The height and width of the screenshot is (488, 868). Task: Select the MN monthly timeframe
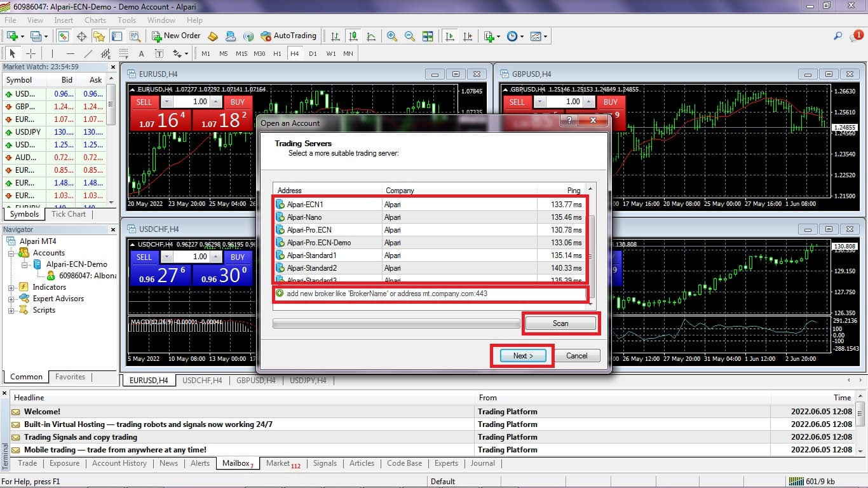coord(348,53)
